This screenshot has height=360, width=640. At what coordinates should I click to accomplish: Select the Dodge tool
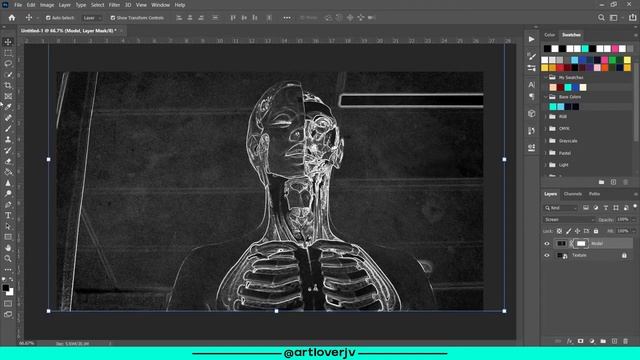click(8, 194)
